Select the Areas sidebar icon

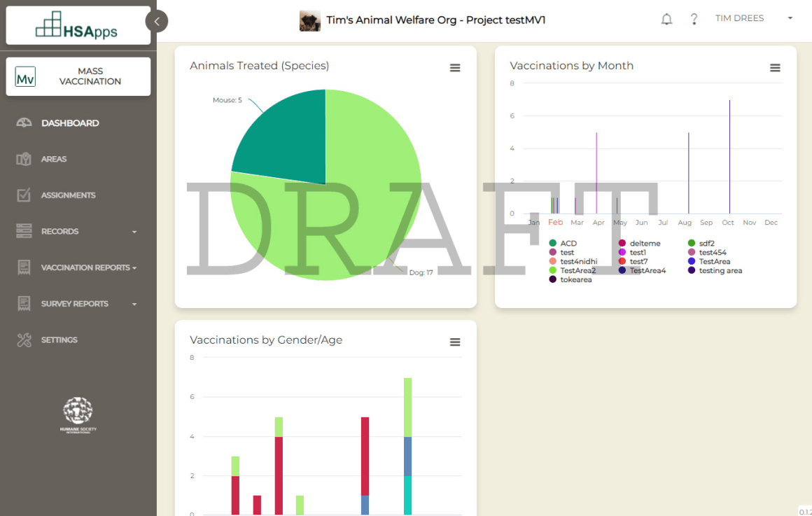point(23,159)
